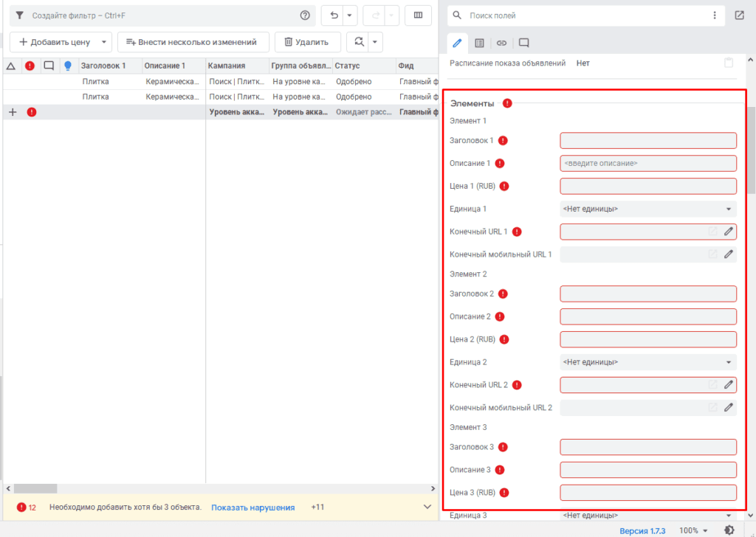Open the redo history dropdown arrow
The height and width of the screenshot is (537, 756).
(391, 15)
